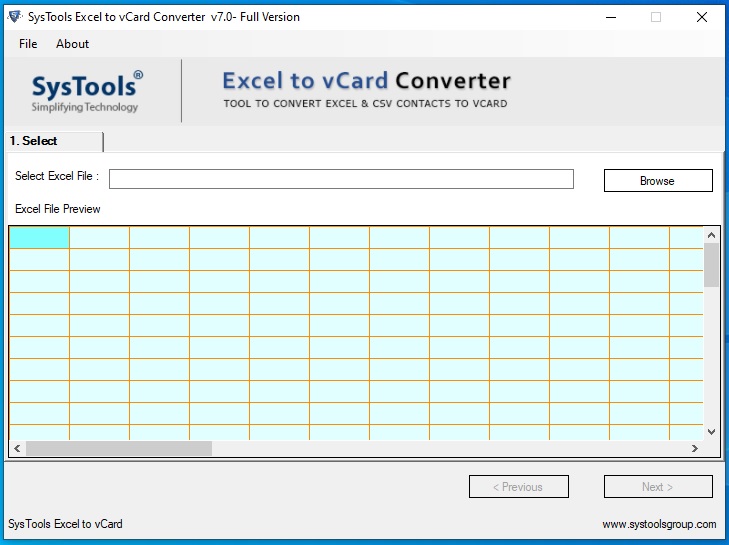729x545 pixels.
Task: Open the File menu
Action: 28,44
